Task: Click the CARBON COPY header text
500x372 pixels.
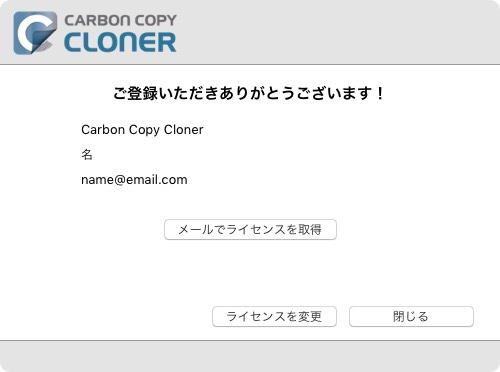Action: pyautogui.click(x=120, y=20)
